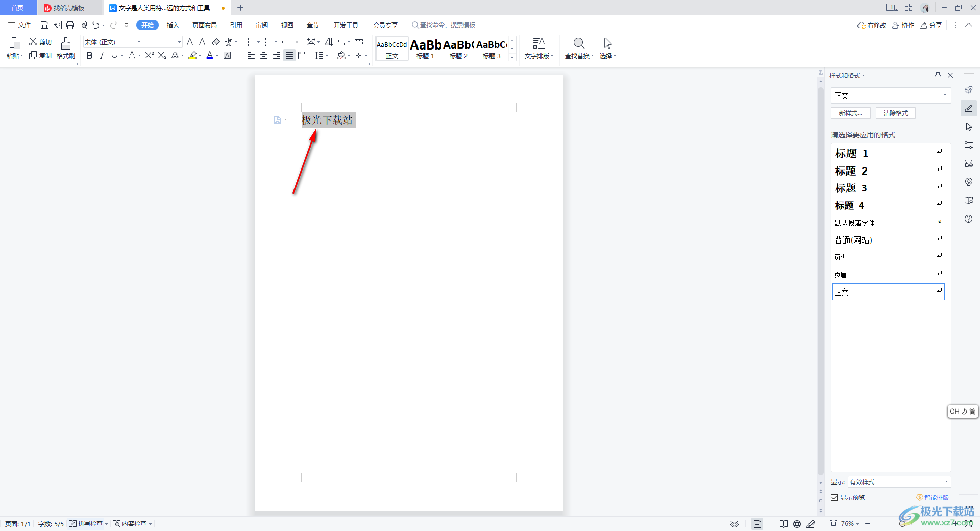
Task: Switch to 页面布局 tab
Action: 205,25
